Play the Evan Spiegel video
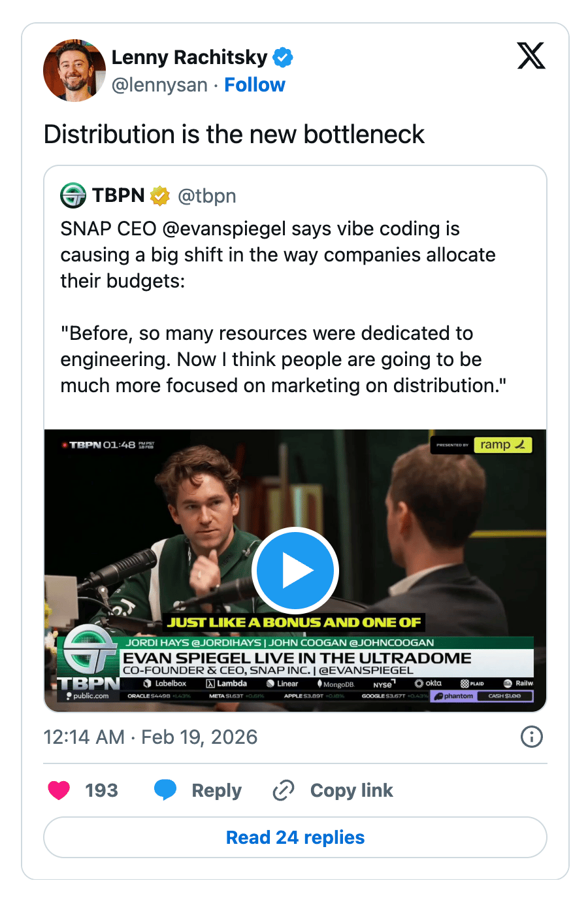 click(295, 570)
